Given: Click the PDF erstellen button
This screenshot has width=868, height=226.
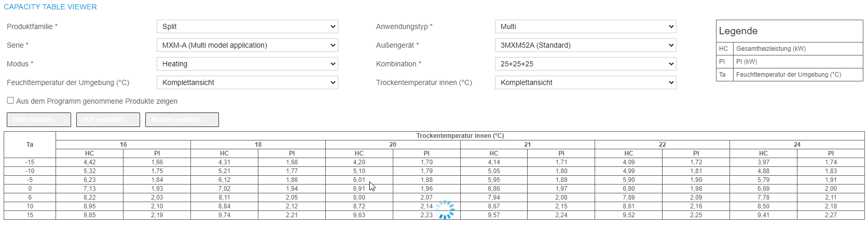Looking at the screenshot, I should (108, 120).
